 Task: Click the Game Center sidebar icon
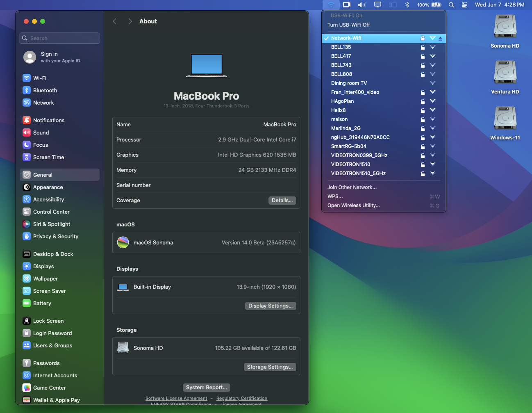click(27, 388)
